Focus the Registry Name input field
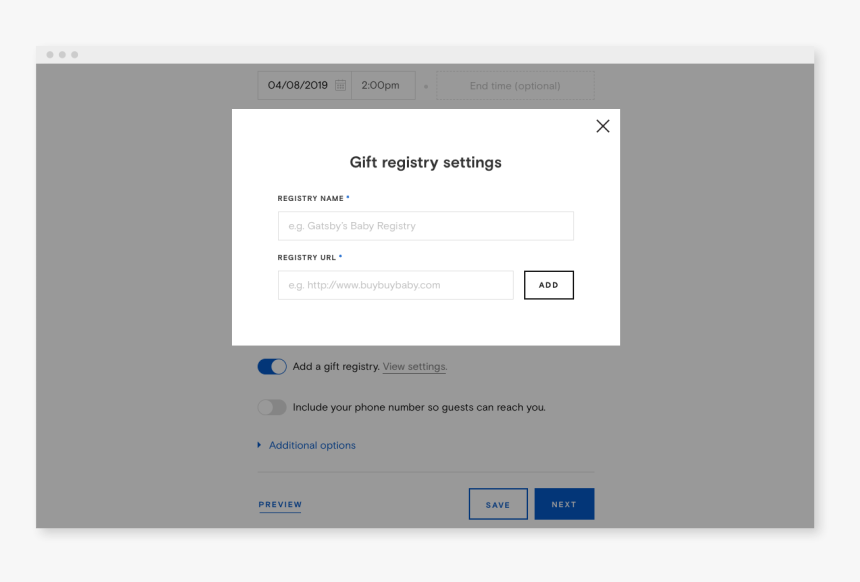This screenshot has width=860, height=582. [425, 225]
